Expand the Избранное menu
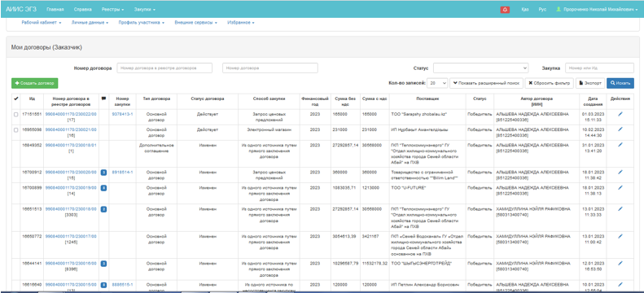The height and width of the screenshot is (293, 644). click(x=241, y=23)
